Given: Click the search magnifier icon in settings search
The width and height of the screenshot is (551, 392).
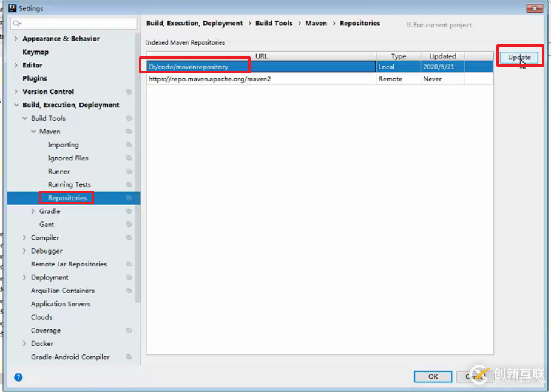Looking at the screenshot, I should pyautogui.click(x=16, y=24).
